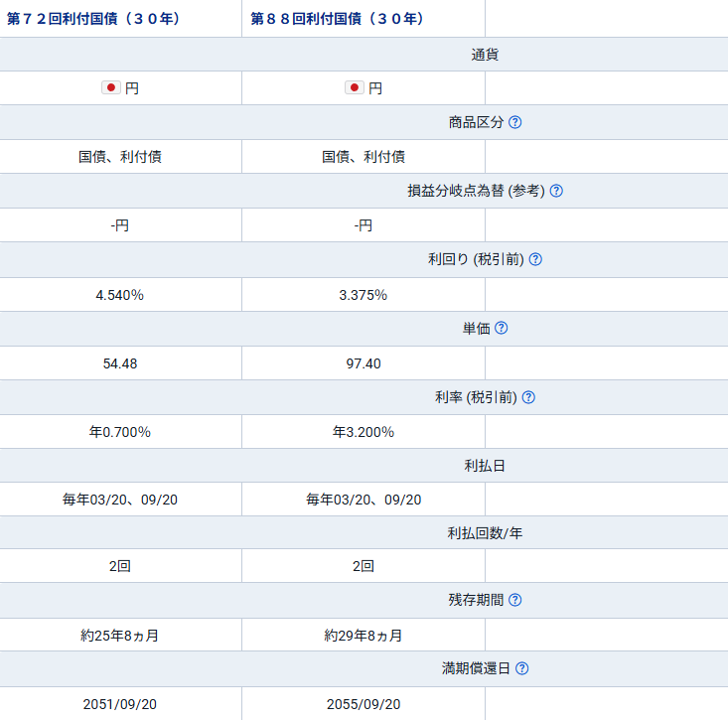
Task: Click the question mark next to 利率 (税引前)
Action: pos(528,397)
